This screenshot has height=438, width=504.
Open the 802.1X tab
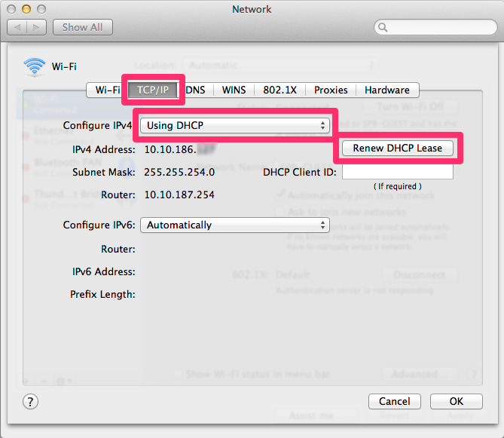click(279, 90)
